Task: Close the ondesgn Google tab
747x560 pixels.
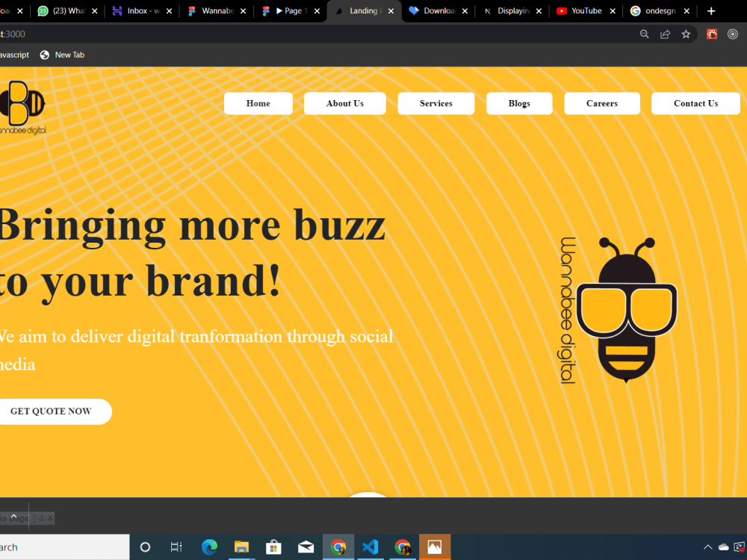Action: 686,11
